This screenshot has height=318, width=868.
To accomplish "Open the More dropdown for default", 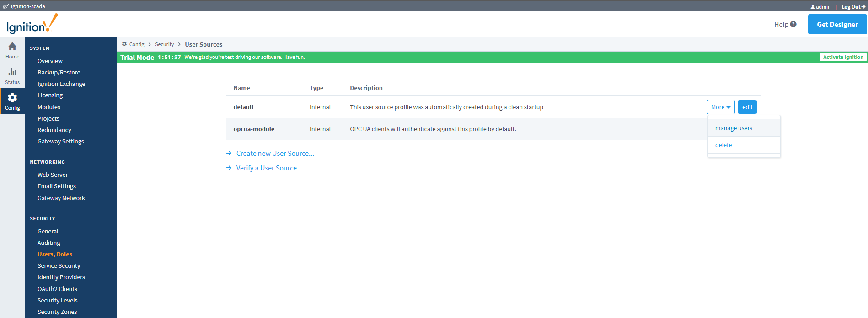I will coord(721,107).
